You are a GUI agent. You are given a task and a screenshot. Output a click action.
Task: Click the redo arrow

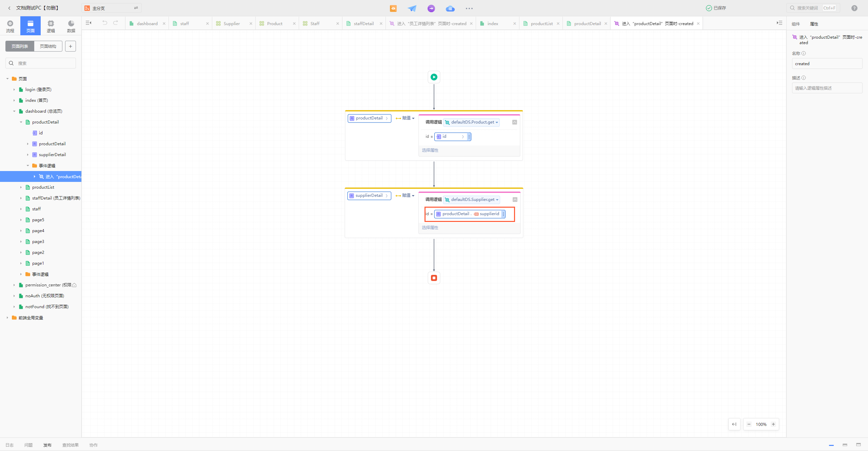pyautogui.click(x=116, y=23)
